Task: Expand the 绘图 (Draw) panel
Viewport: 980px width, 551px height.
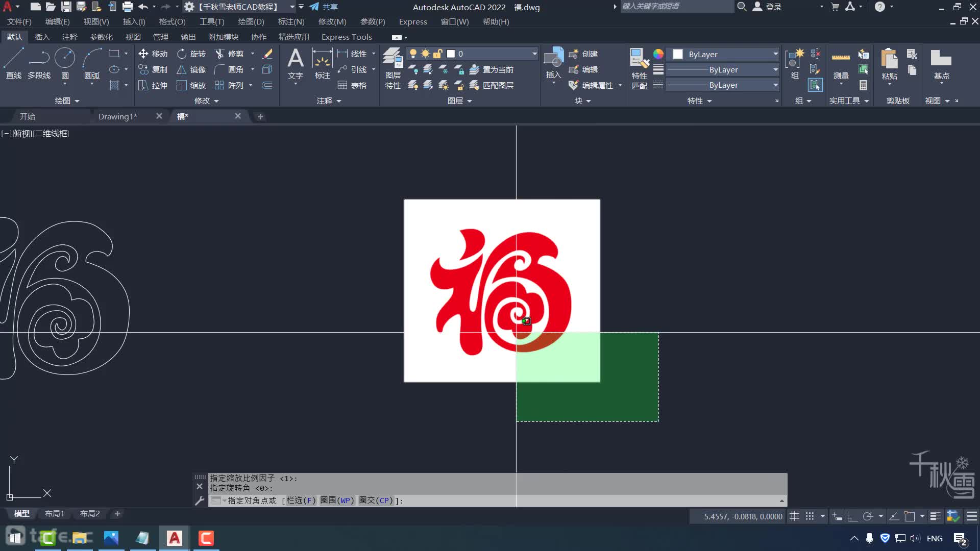Action: [x=67, y=101]
